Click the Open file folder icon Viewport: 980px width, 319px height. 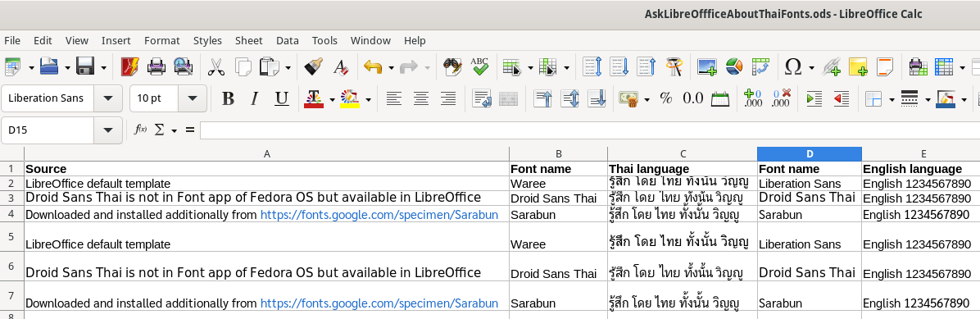coord(48,66)
